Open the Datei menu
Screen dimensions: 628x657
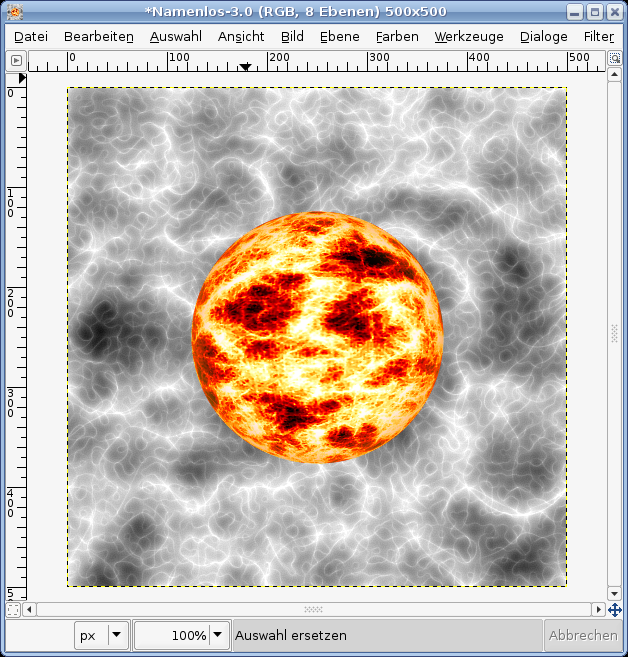click(x=31, y=37)
